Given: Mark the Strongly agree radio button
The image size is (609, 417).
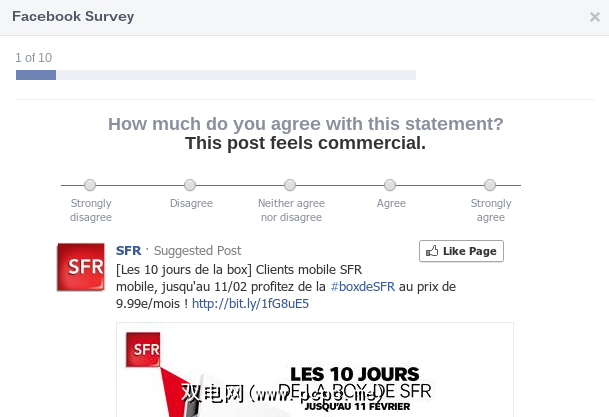Looking at the screenshot, I should coord(490,185).
